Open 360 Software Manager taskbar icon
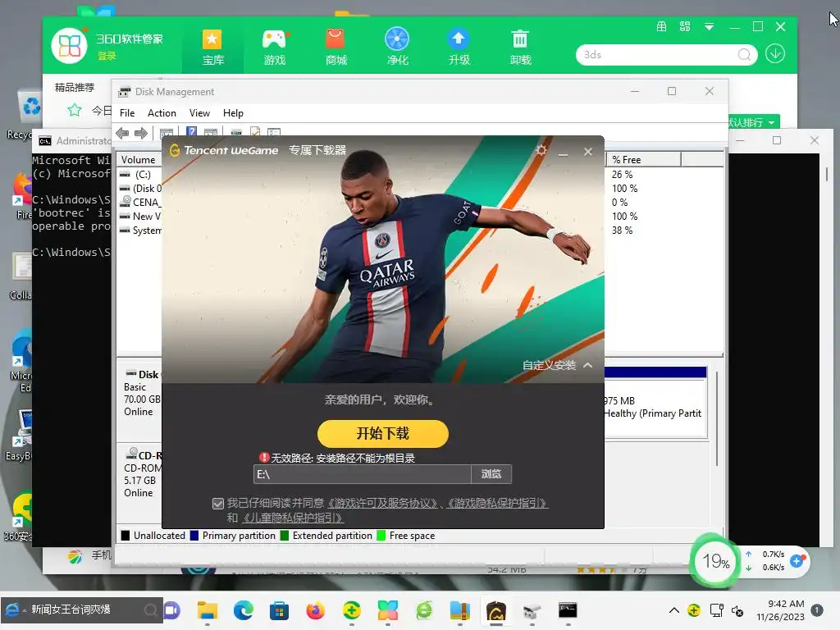Viewport: 840px width, 630px height. (x=387, y=610)
